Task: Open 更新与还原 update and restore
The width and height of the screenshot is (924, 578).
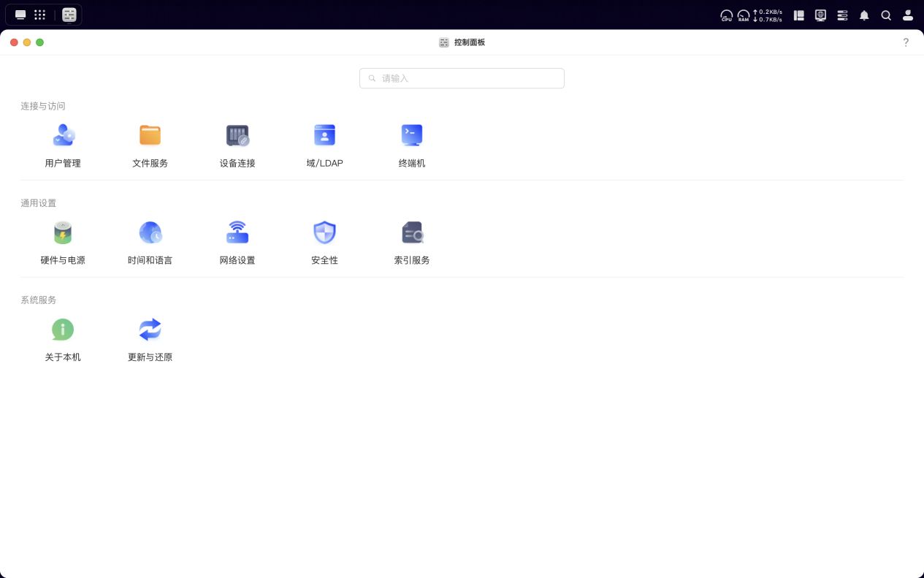Action: tap(150, 340)
